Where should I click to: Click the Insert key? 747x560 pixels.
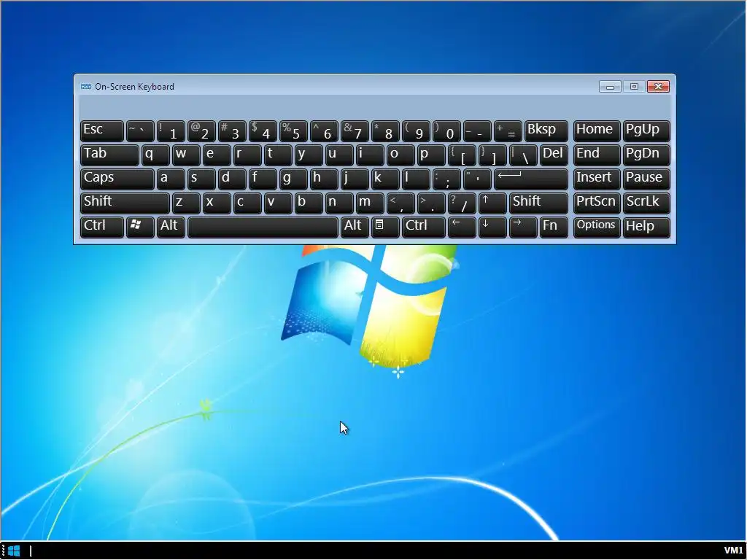pyautogui.click(x=597, y=179)
